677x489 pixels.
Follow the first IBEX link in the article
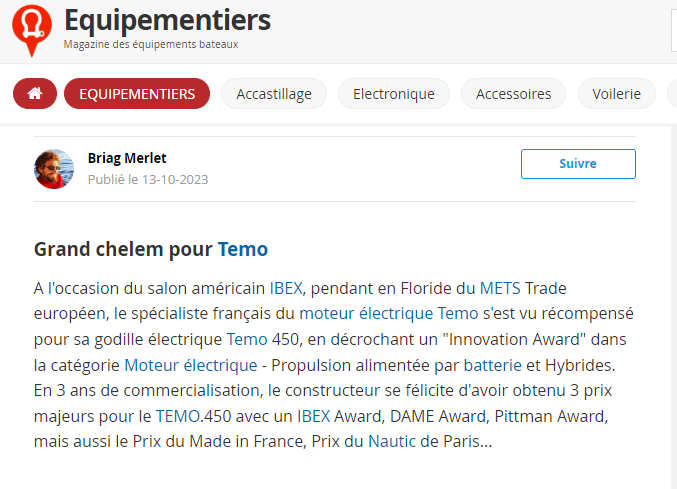pos(286,289)
